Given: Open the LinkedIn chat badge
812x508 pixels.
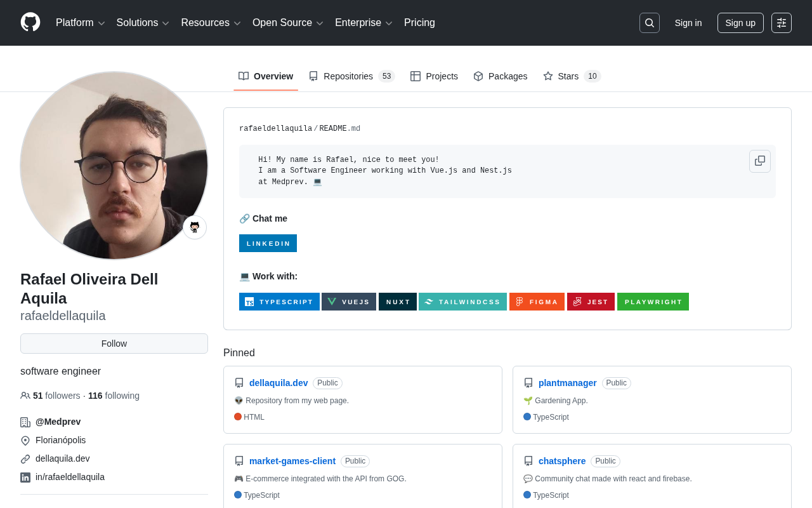Looking at the screenshot, I should tap(268, 243).
